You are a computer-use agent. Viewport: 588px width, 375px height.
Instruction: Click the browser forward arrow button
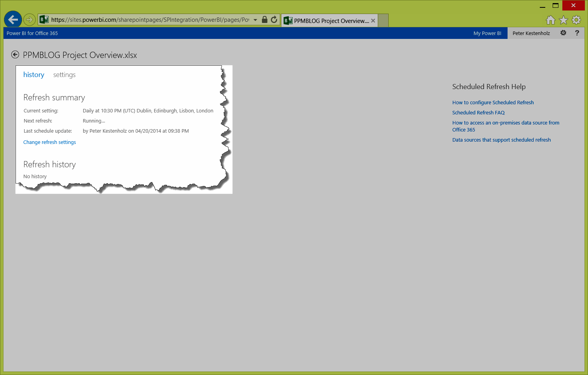pyautogui.click(x=30, y=19)
